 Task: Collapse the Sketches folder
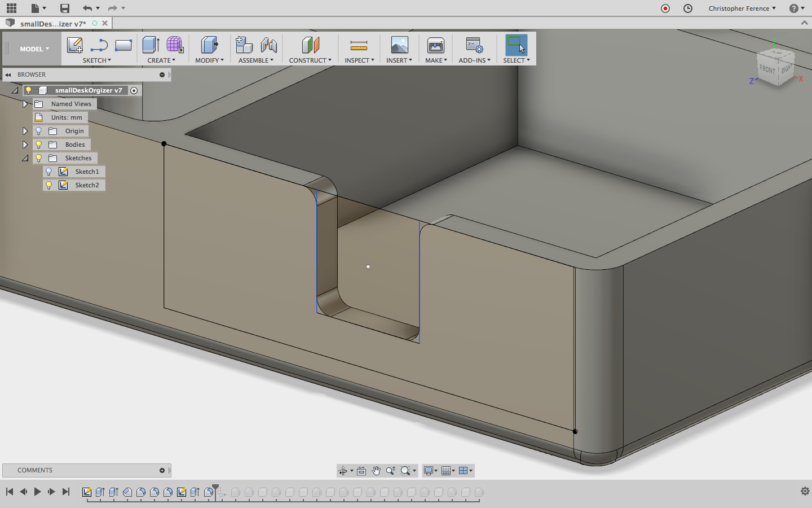point(25,158)
